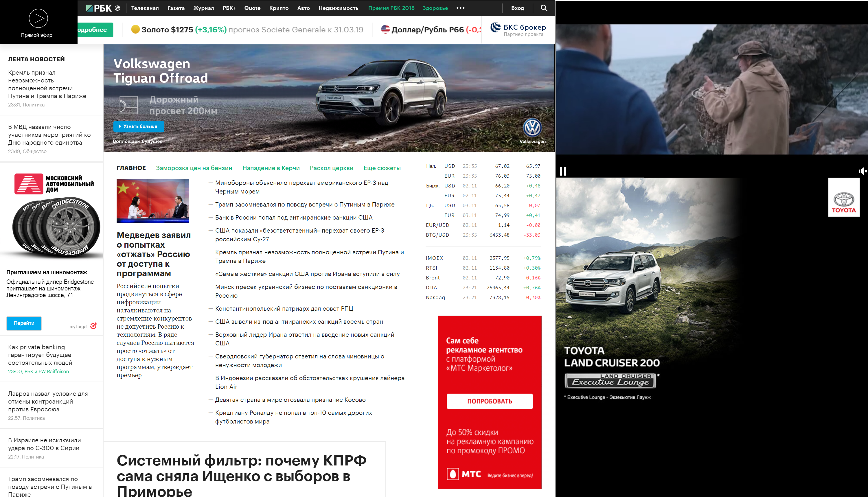The width and height of the screenshot is (868, 497).
Task: Click the БКС брокер partner logo
Action: 518,29
